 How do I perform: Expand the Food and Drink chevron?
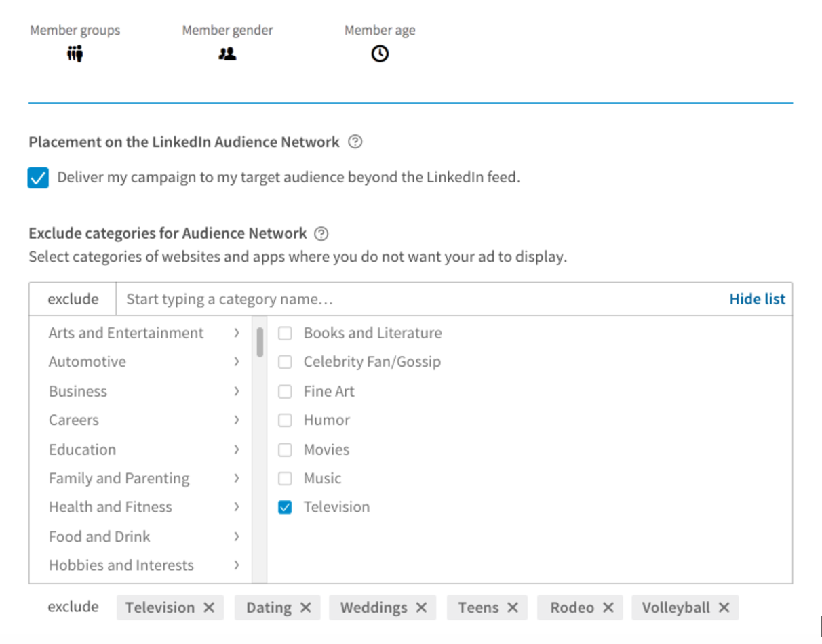(x=236, y=536)
